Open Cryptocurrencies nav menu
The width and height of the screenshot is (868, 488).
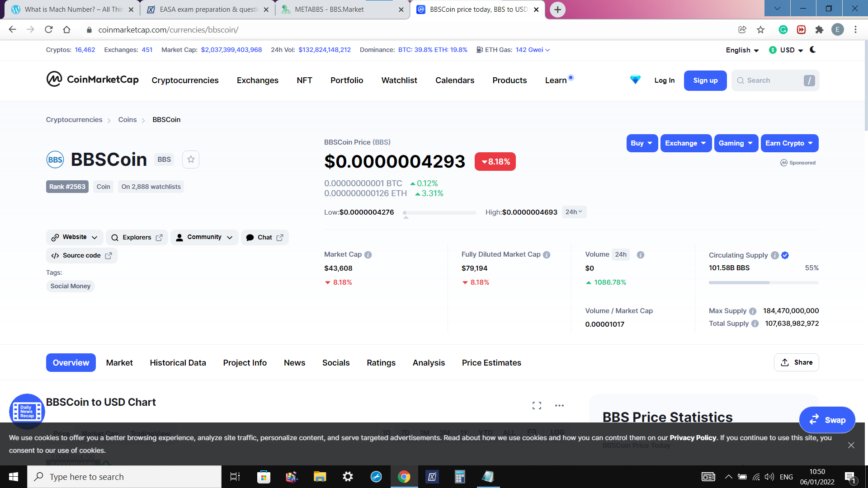point(185,80)
